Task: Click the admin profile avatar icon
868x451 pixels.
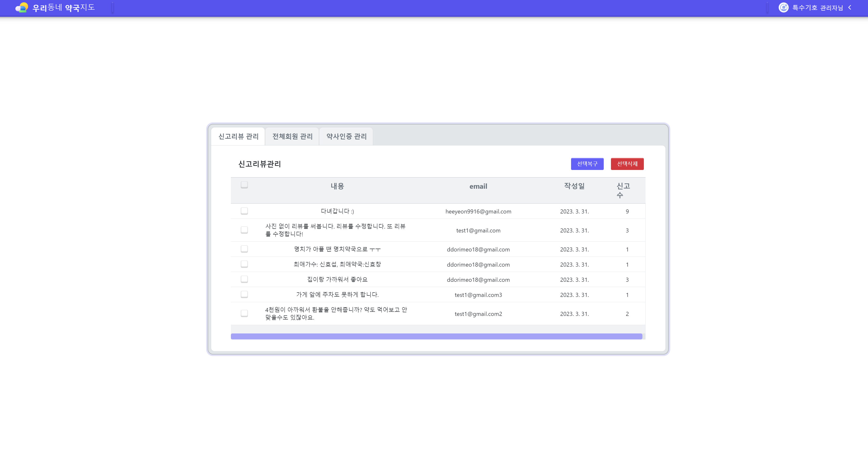Action: click(783, 7)
